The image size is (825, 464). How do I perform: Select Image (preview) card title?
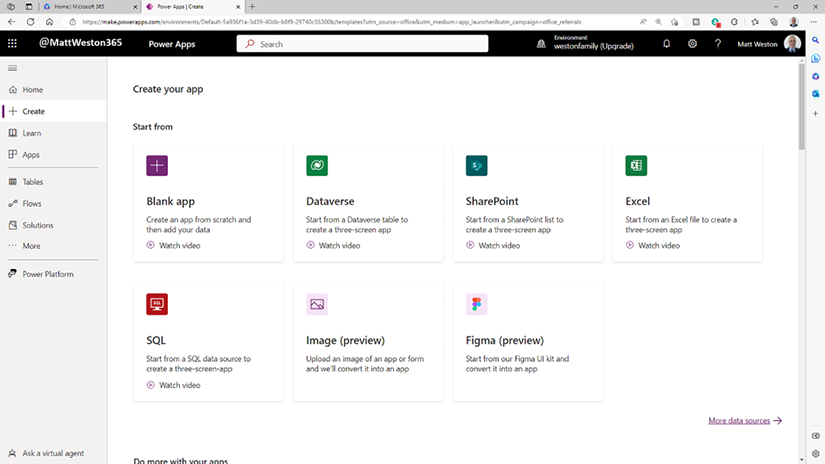coord(345,340)
